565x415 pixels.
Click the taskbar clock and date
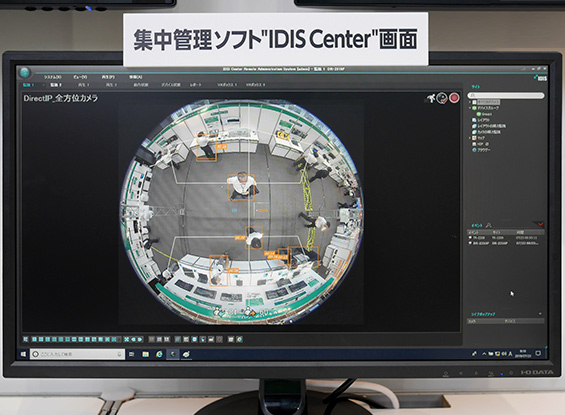click(x=523, y=353)
